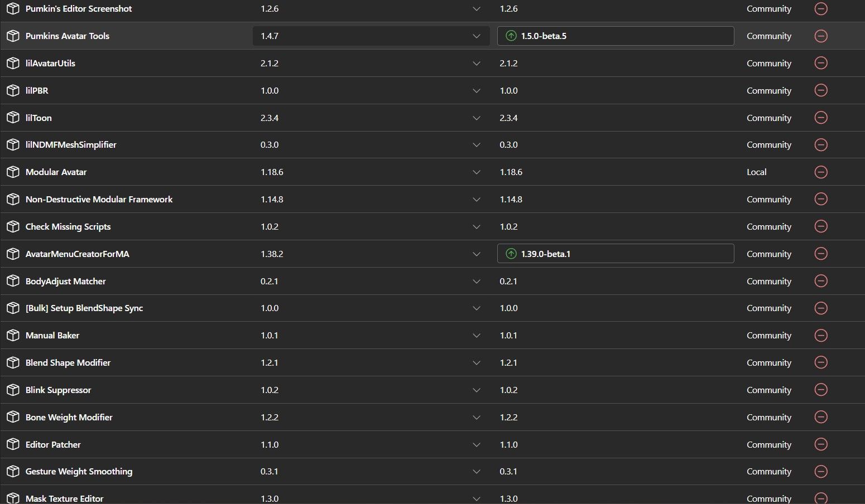Image resolution: width=865 pixels, height=504 pixels.
Task: Select the Mask Texture Editor name
Action: click(64, 498)
